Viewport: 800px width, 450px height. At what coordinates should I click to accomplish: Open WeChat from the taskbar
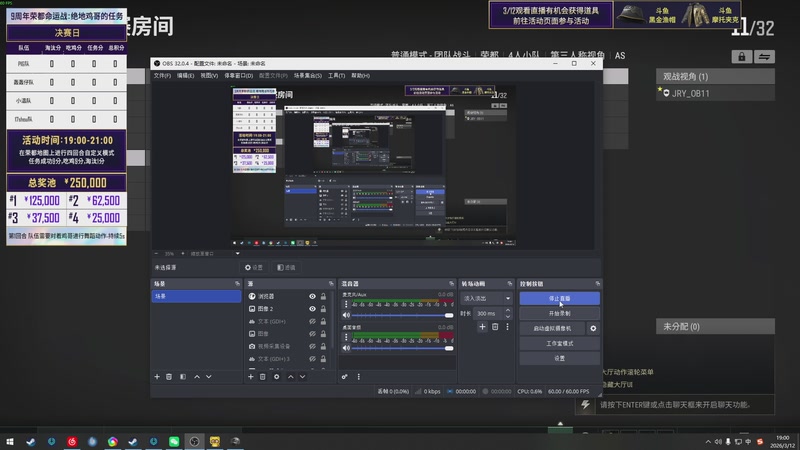(174, 441)
